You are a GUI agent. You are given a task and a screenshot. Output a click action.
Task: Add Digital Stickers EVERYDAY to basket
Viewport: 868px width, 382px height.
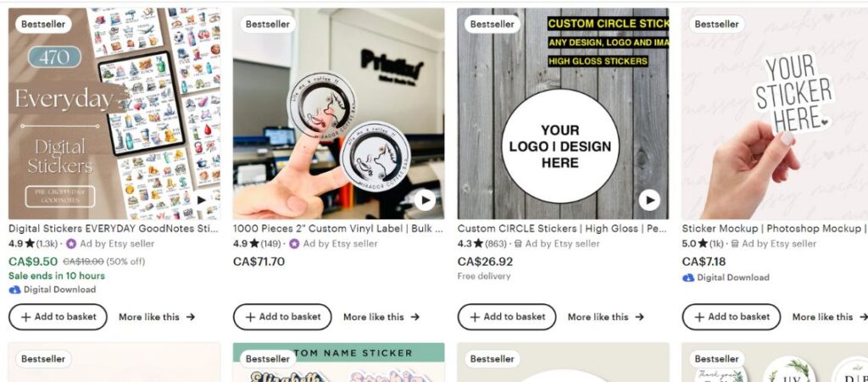pos(58,317)
